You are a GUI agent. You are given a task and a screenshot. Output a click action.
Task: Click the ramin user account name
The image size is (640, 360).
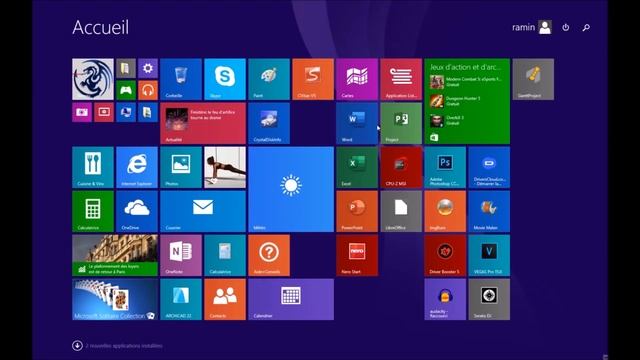[x=523, y=27]
